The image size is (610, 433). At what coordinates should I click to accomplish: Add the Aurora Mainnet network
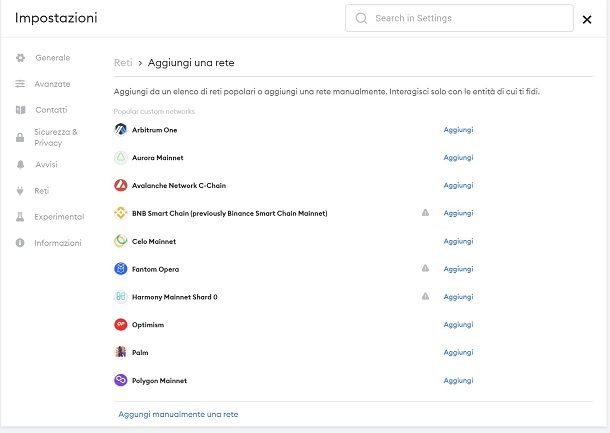click(x=458, y=158)
